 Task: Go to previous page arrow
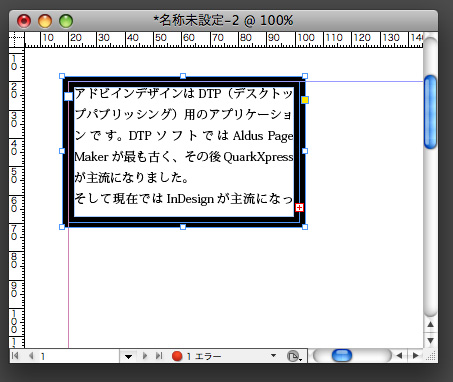click(31, 356)
